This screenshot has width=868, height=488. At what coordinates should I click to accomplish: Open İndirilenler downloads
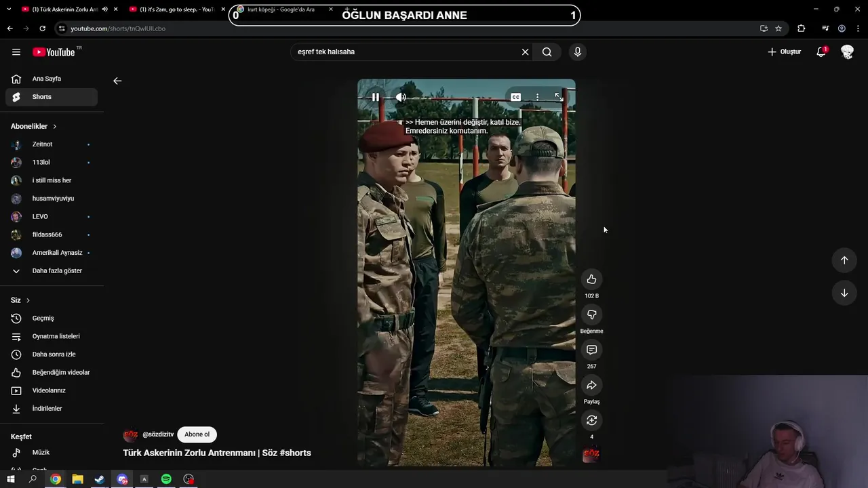(x=52, y=409)
